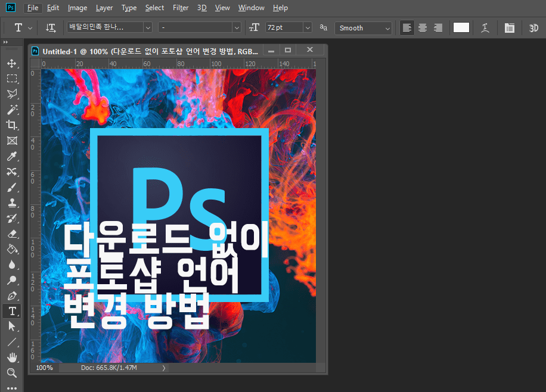The image size is (546, 392).
Task: Open the Type tool preset picker arrow
Action: tap(30, 28)
